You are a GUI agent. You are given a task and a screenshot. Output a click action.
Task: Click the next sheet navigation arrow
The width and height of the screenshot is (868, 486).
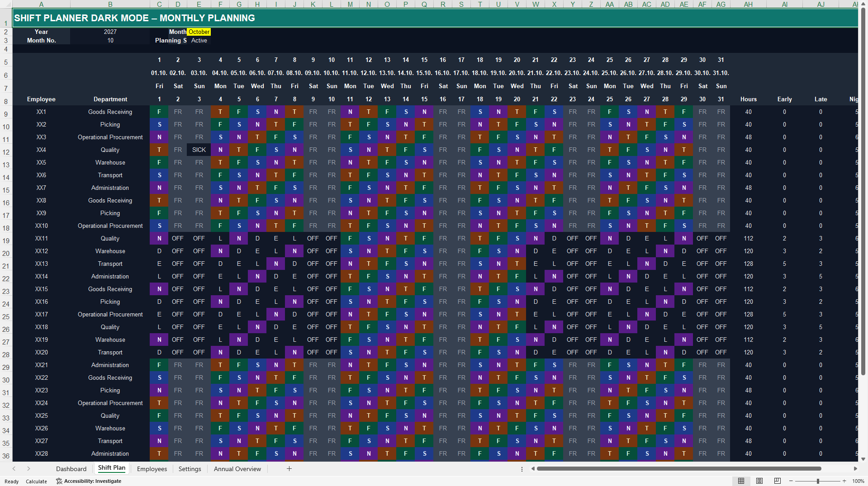click(x=28, y=469)
